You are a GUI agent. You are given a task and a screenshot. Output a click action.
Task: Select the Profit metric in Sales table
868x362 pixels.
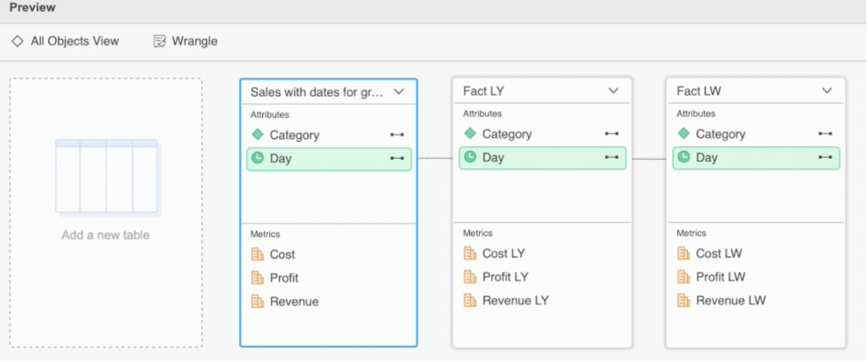[284, 278]
